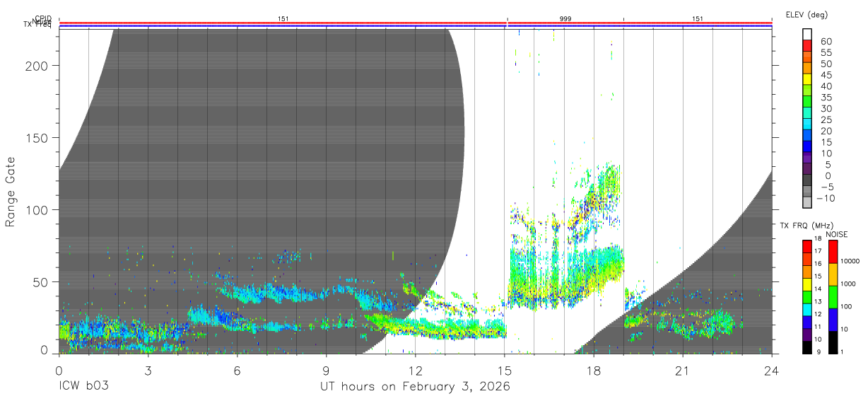This screenshot has width=868, height=401.
Task: Pick the yellow-orange segment of the NOISE bar
Action: pyautogui.click(x=832, y=274)
